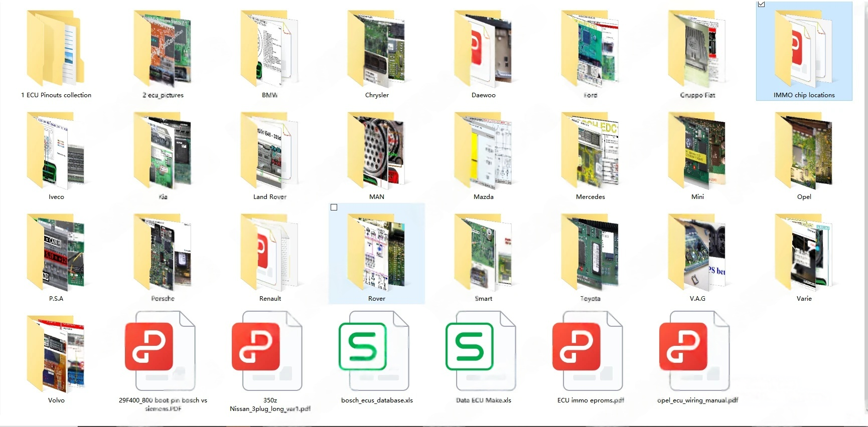Select the Varie folder icon
The height and width of the screenshot is (427, 868).
coord(804,252)
